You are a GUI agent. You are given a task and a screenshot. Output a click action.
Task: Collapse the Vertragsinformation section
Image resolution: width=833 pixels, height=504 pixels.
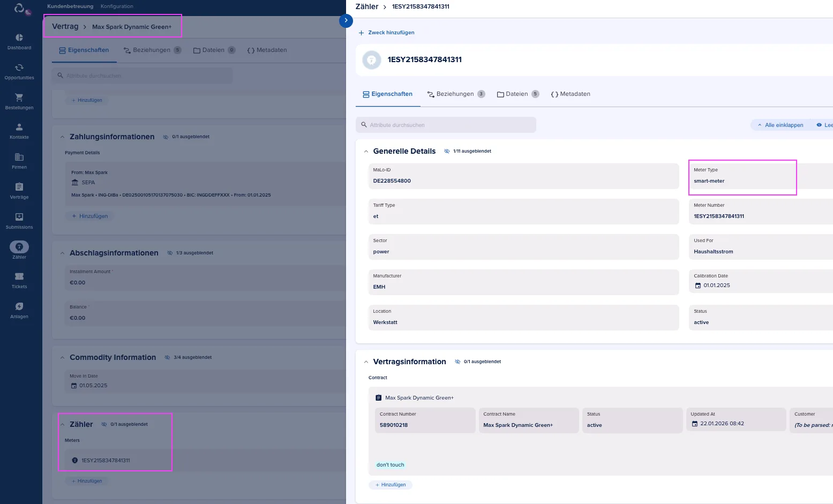[366, 362]
